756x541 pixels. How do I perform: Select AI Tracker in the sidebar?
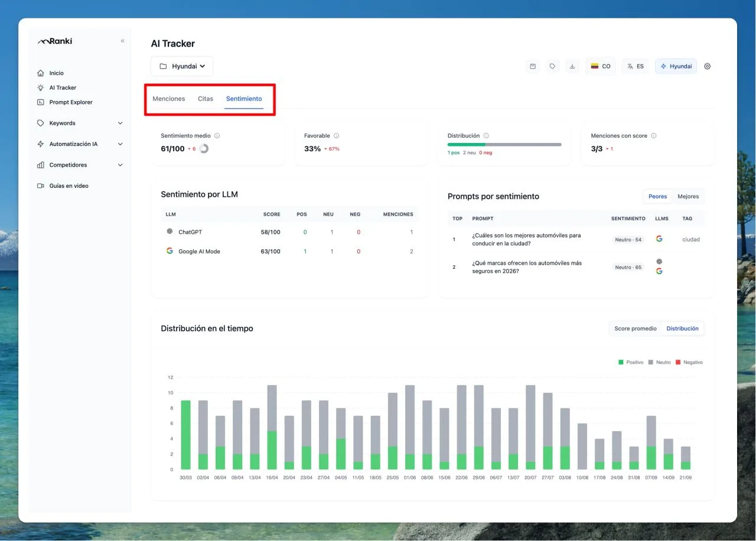(x=63, y=87)
